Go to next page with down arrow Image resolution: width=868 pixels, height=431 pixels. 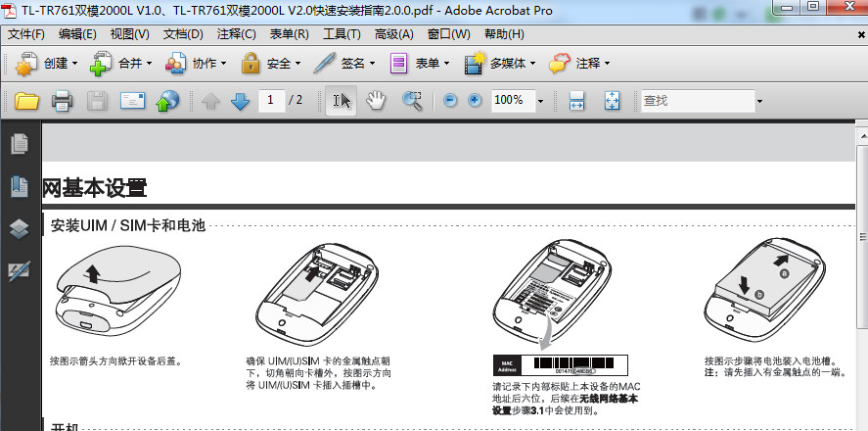pyautogui.click(x=240, y=101)
